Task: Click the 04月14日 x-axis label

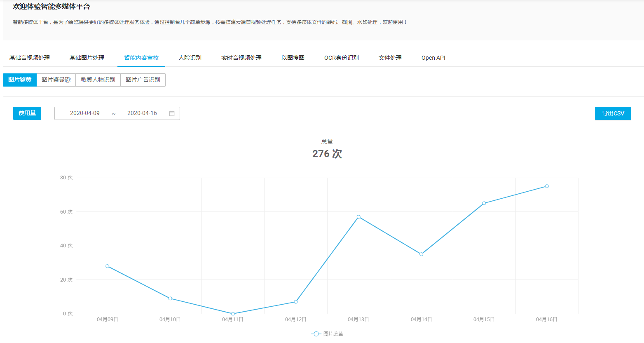Action: [421, 320]
